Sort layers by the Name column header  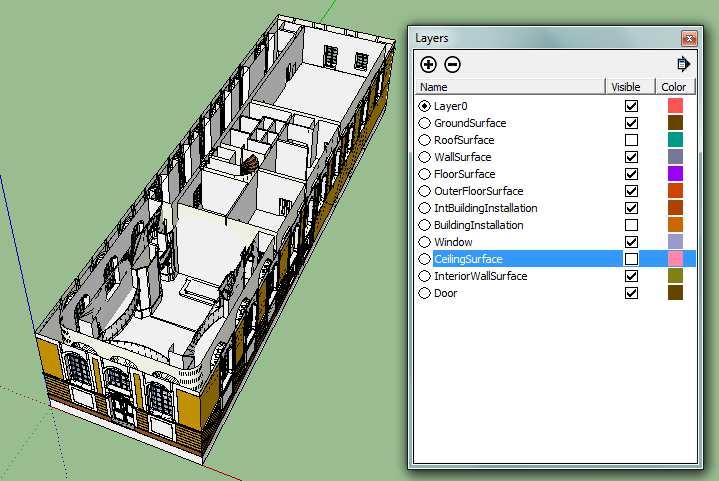pyautogui.click(x=510, y=87)
